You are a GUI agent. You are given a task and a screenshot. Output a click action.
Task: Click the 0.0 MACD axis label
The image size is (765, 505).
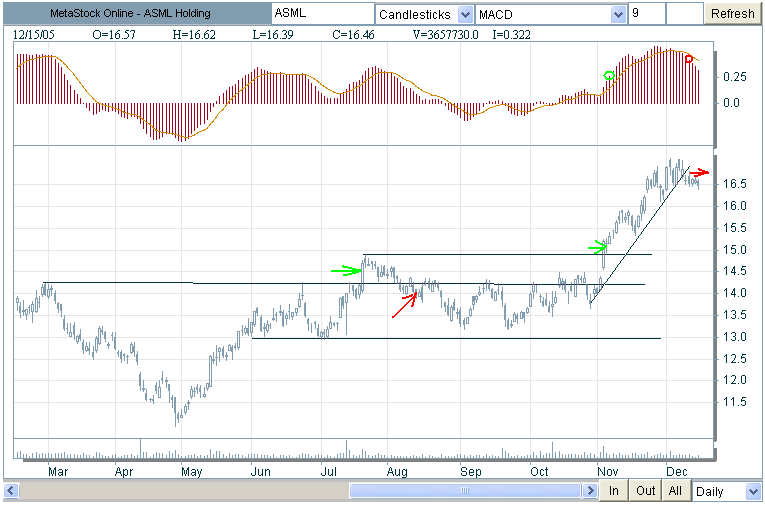click(731, 102)
